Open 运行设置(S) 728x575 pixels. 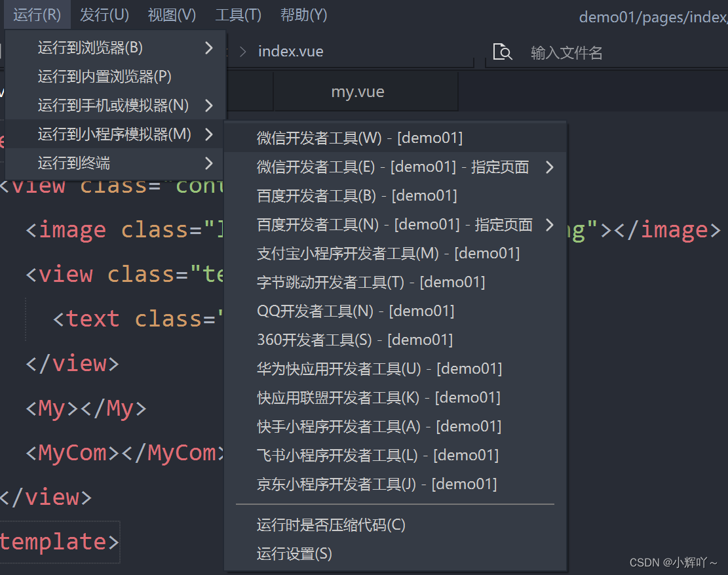(395, 553)
